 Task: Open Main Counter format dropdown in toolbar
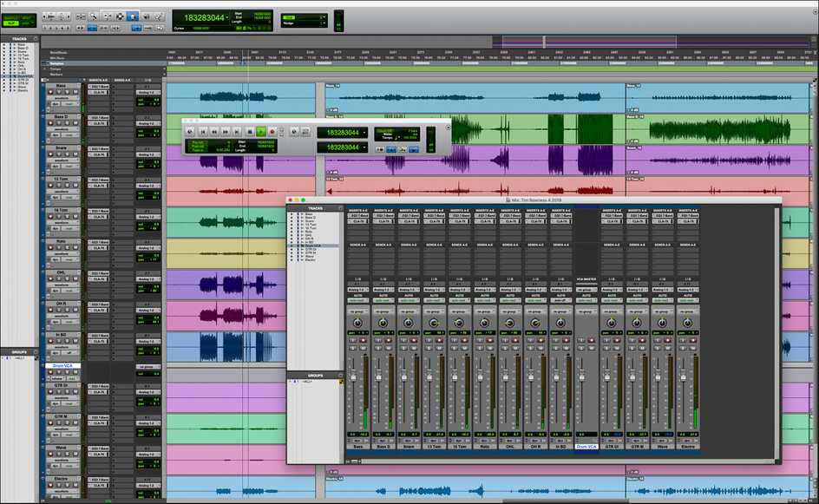[x=227, y=17]
